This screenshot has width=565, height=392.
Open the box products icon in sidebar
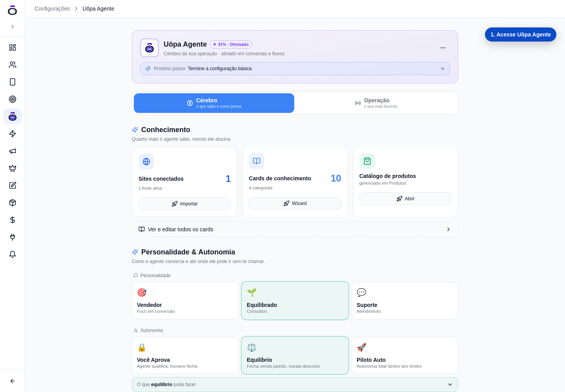pyautogui.click(x=13, y=203)
